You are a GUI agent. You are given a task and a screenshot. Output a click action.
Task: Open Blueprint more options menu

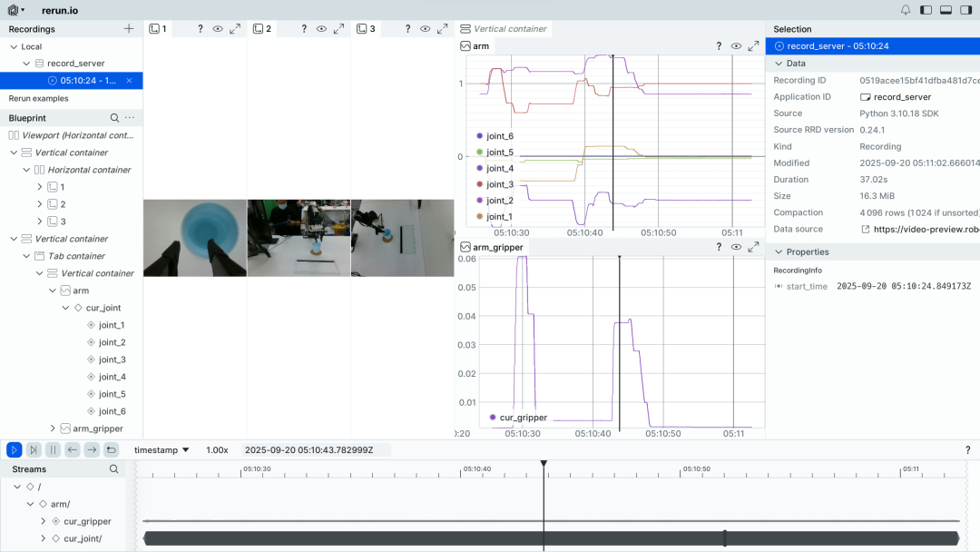[130, 118]
